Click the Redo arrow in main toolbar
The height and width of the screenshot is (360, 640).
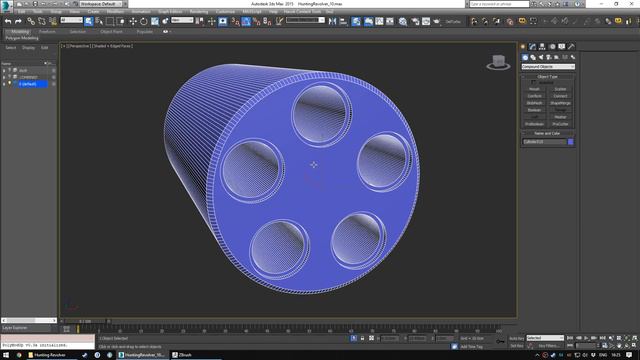coord(18,21)
